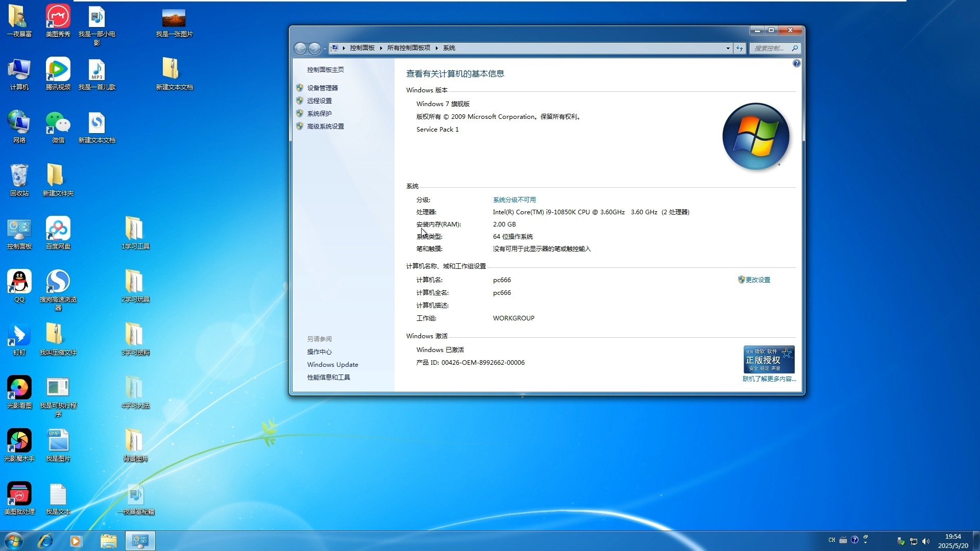Select 微信 desktop shortcut
Viewport: 980px width, 551px height.
point(58,128)
